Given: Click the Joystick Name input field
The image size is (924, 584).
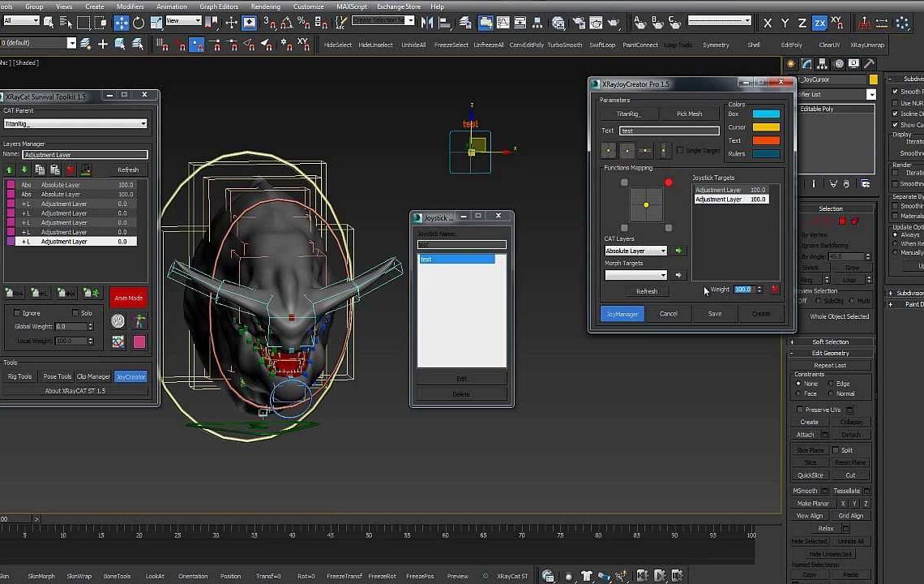Looking at the screenshot, I should click(x=462, y=243).
